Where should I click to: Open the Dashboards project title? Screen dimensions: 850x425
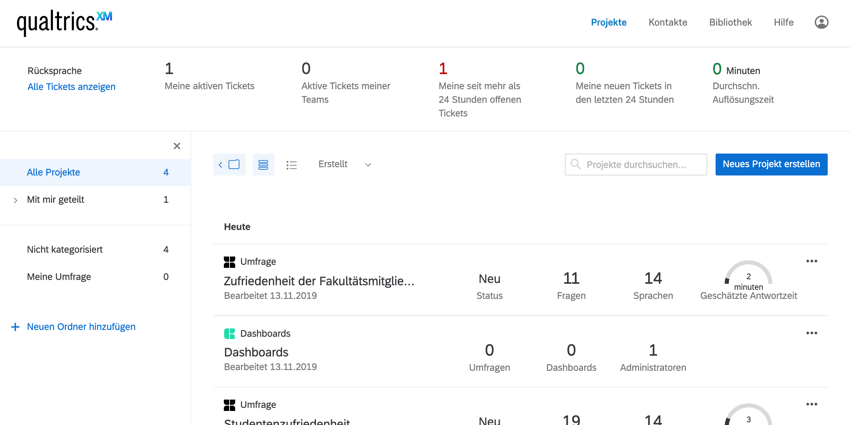(x=256, y=352)
